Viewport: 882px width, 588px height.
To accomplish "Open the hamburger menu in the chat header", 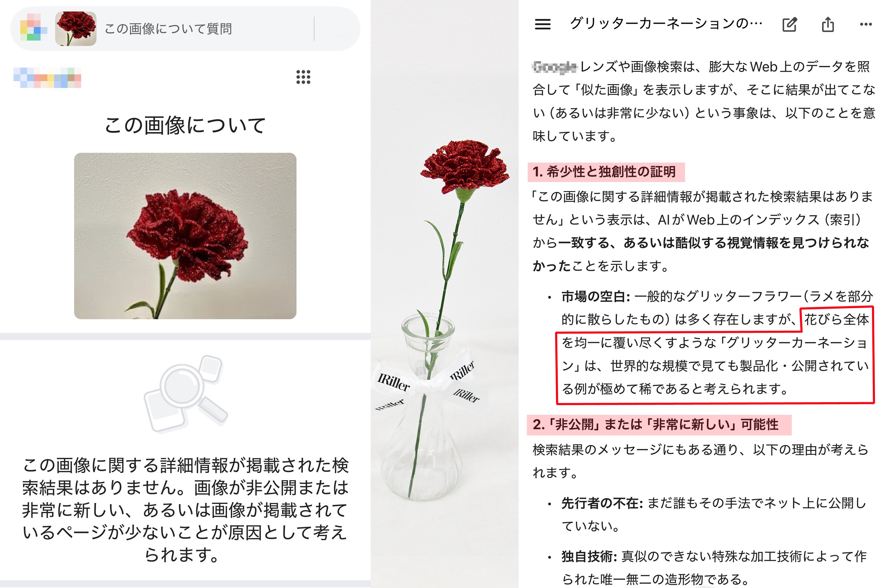I will pos(542,24).
